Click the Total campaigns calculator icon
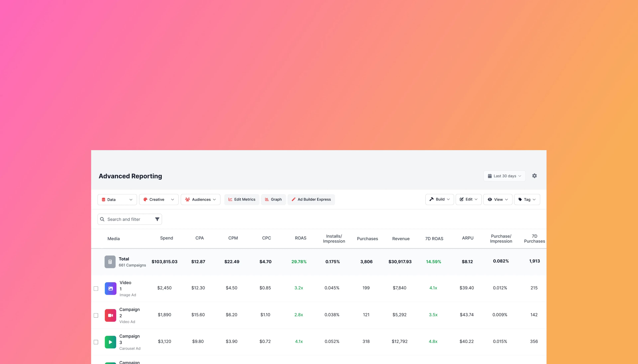This screenshot has height=364, width=638. pyautogui.click(x=110, y=261)
